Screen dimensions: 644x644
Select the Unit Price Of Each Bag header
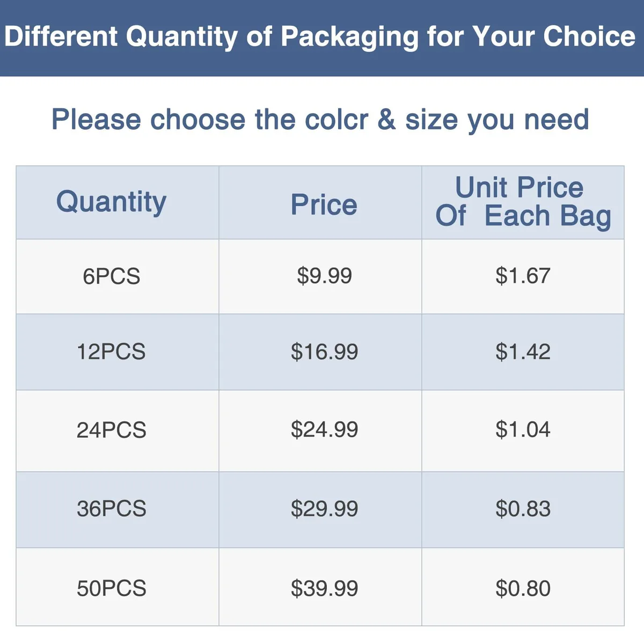(x=523, y=202)
